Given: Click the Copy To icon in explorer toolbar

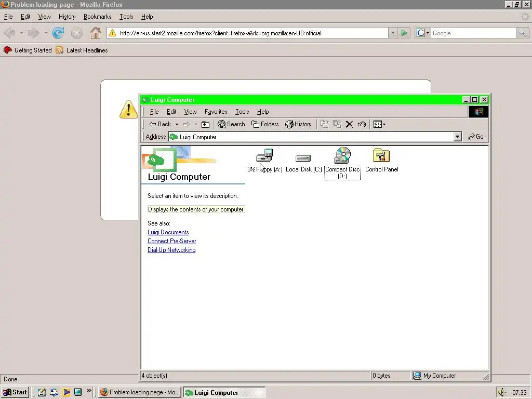Looking at the screenshot, I should [337, 124].
